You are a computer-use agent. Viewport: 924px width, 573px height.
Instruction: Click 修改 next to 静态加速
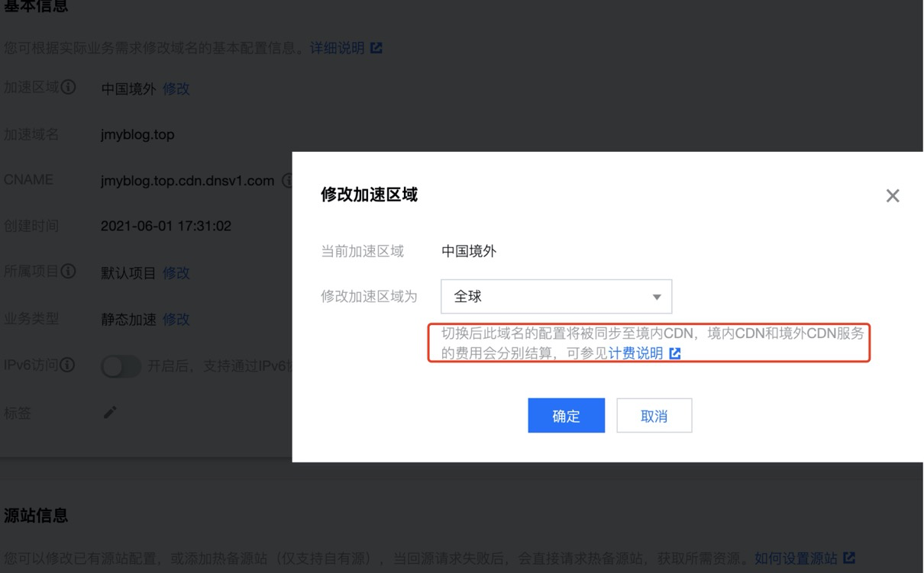click(176, 320)
